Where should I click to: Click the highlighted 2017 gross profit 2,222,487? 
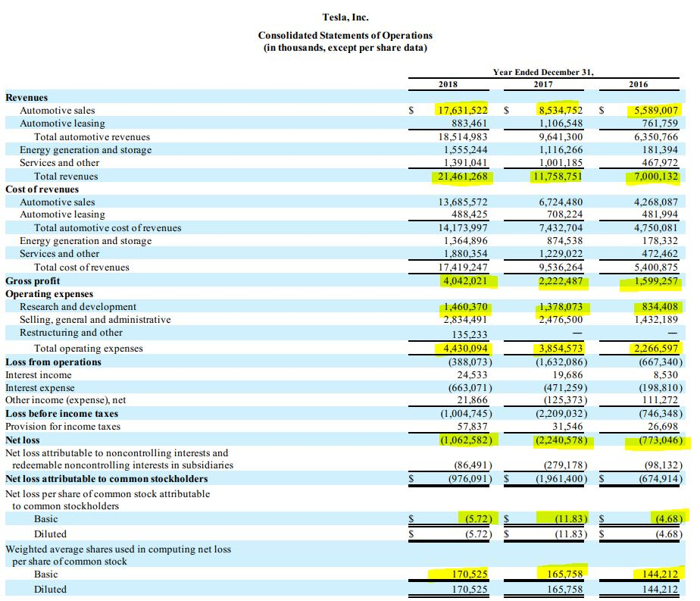561,281
